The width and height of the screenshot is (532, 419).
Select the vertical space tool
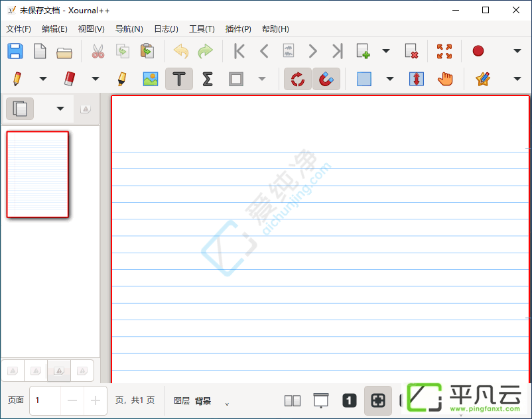[x=417, y=79]
